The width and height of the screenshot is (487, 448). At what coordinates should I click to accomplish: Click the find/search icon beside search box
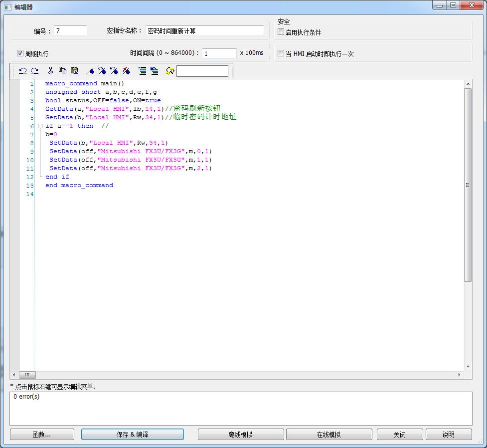[x=170, y=71]
